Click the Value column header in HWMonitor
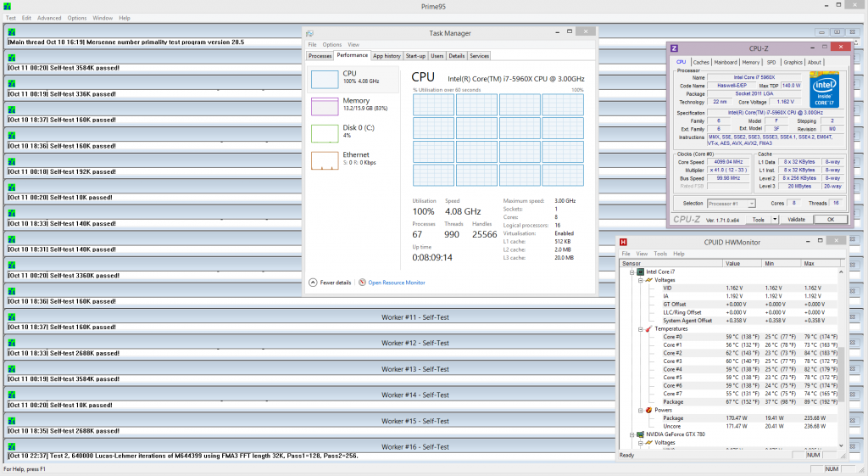Image resolution: width=868 pixels, height=476 pixels. pos(743,264)
